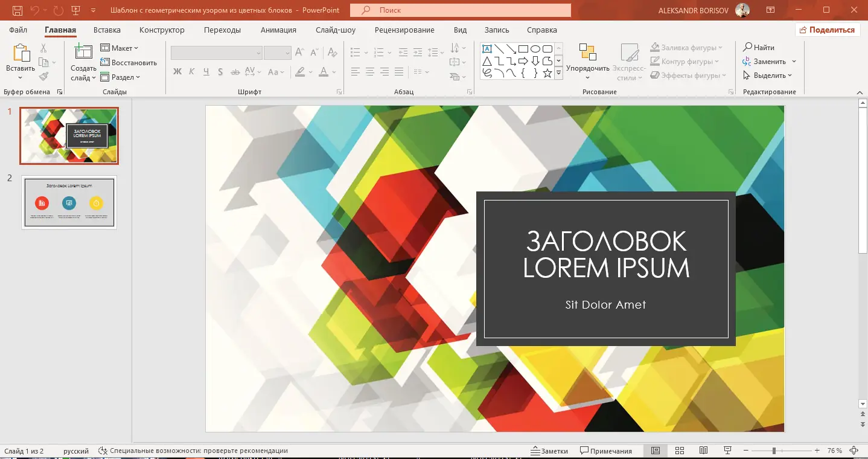Switch to Reading view

coord(703,451)
